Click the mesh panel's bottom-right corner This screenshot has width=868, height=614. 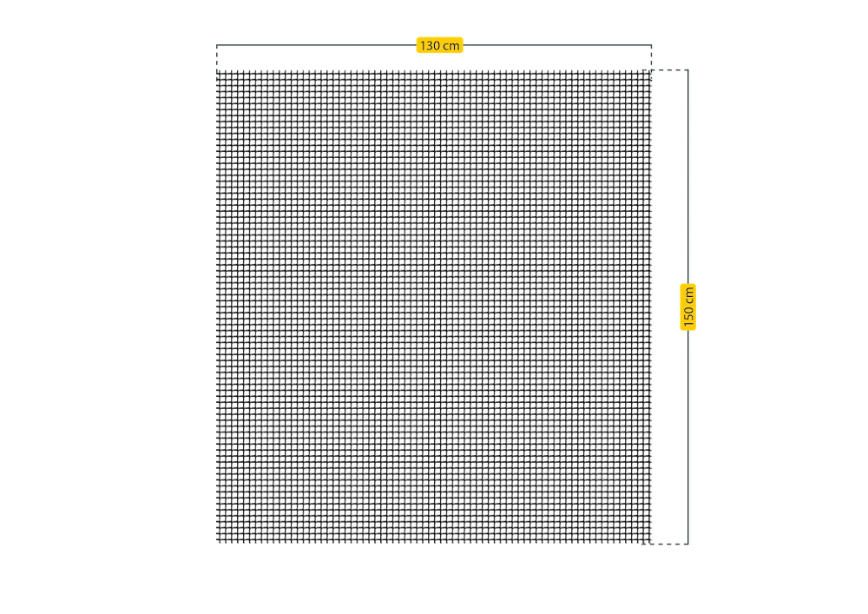point(651,539)
